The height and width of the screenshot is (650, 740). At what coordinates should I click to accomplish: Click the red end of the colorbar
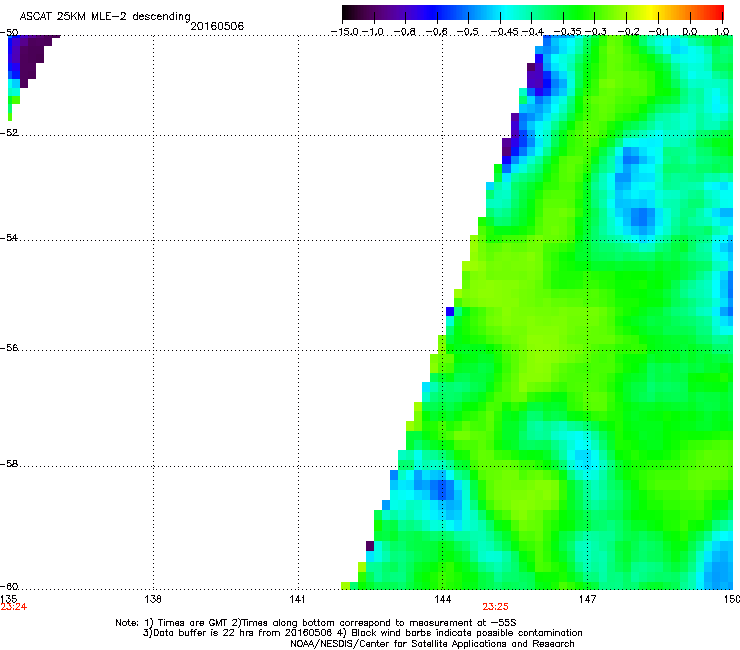[717, 13]
